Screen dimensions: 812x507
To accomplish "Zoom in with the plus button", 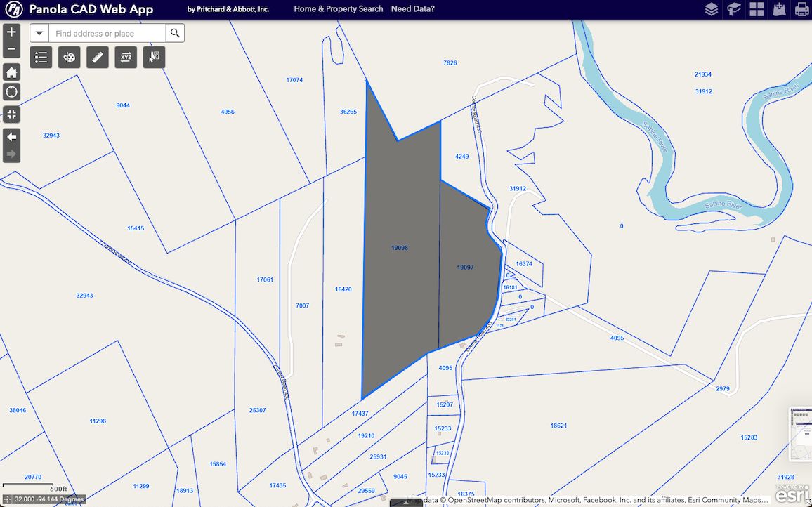I will [x=11, y=32].
